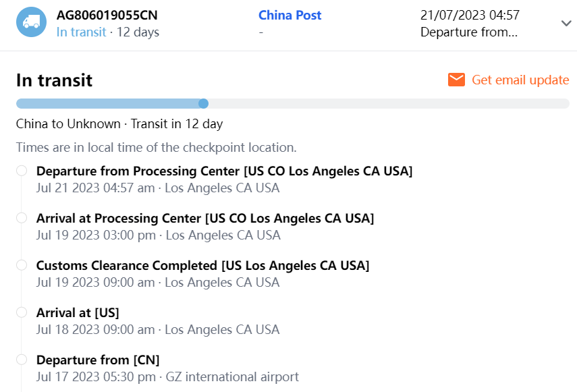Collapse tracking details with the chevron arrow

tap(566, 24)
